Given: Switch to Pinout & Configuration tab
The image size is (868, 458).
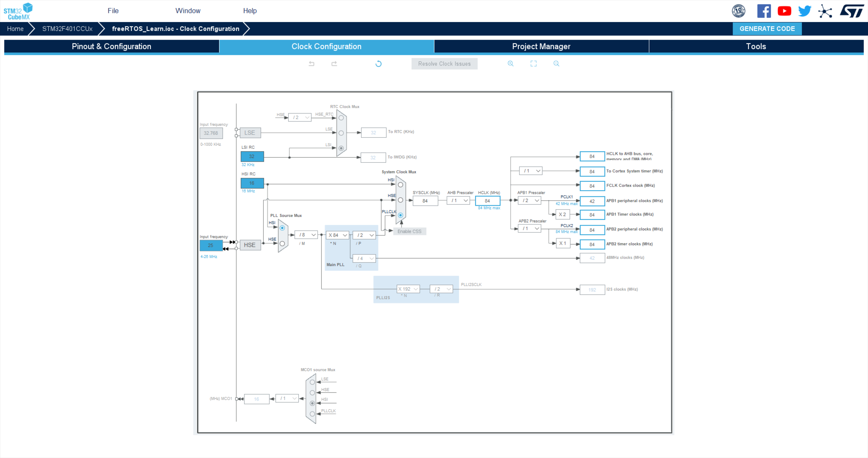Looking at the screenshot, I should (112, 46).
